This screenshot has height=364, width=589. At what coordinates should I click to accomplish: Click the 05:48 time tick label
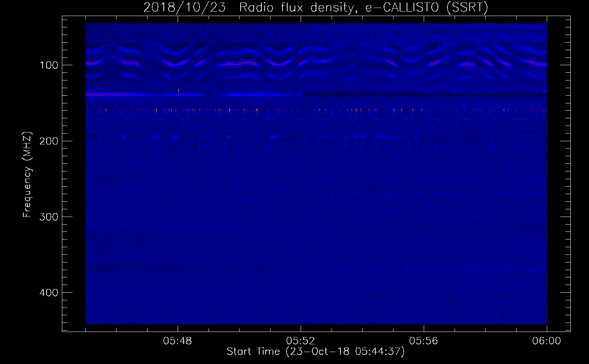[178, 341]
